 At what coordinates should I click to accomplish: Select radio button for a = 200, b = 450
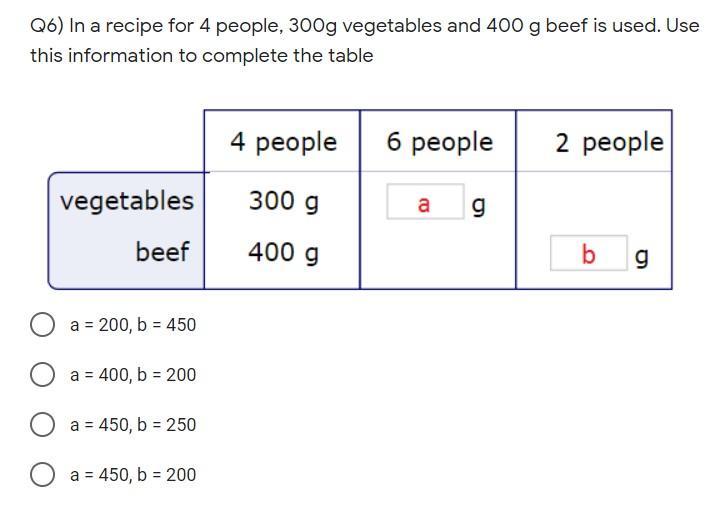[x=42, y=324]
